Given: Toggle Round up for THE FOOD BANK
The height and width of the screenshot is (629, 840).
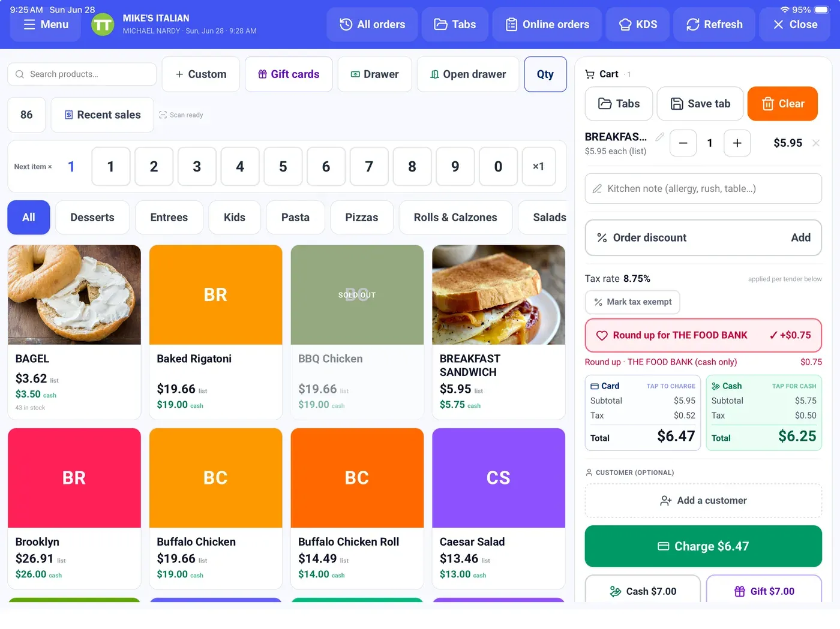Looking at the screenshot, I should (703, 335).
